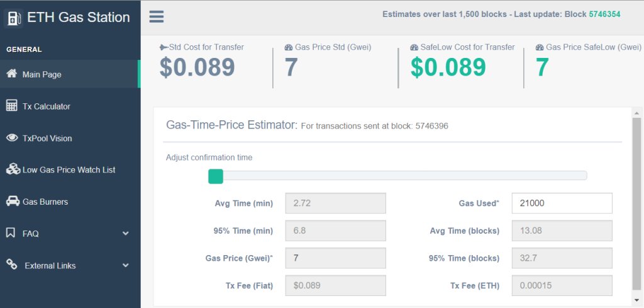The image size is (644, 308).
Task: Toggle the hamburger sidebar menu
Action: click(x=157, y=17)
